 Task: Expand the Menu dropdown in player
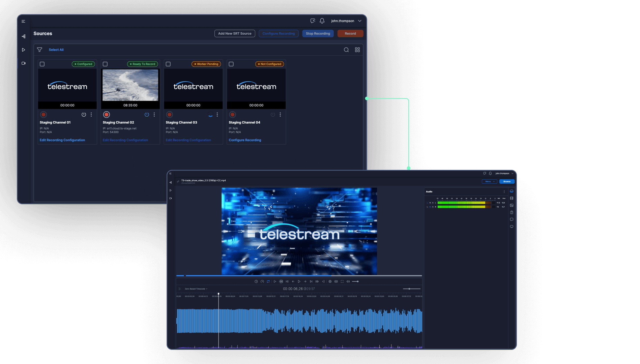tap(489, 182)
